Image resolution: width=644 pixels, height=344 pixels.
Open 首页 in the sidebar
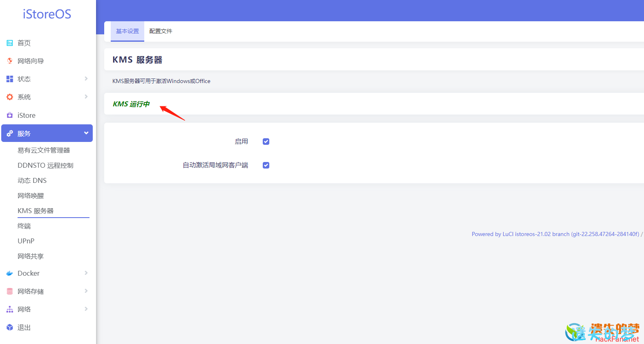click(24, 43)
